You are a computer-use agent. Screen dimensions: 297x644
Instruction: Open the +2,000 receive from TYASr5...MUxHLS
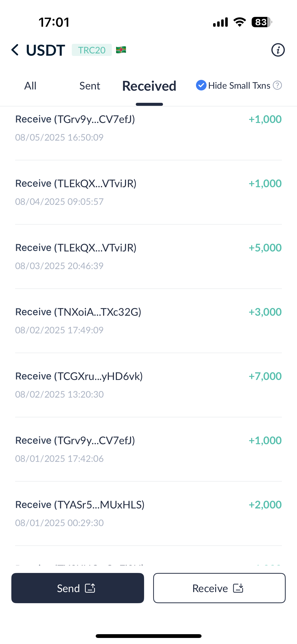148,513
